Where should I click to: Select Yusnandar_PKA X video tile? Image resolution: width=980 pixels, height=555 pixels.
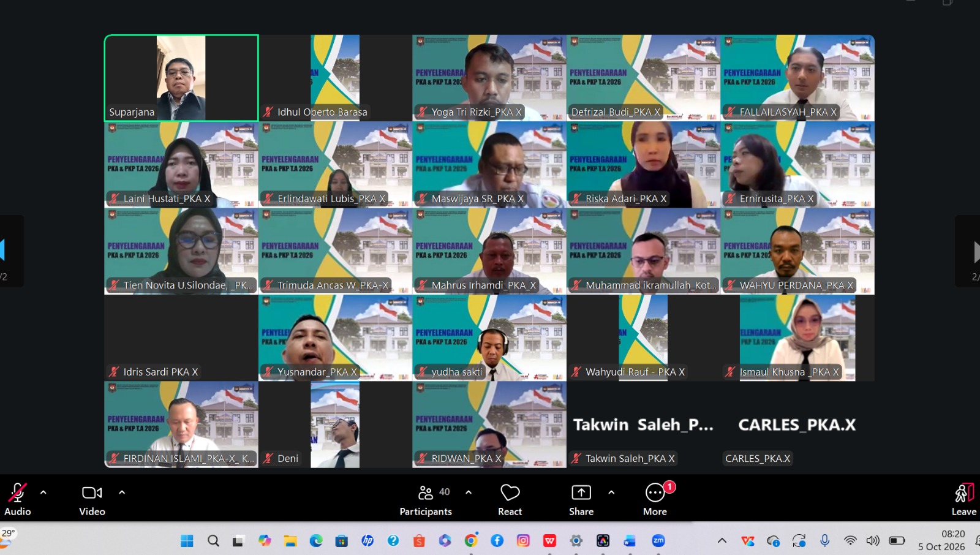click(x=335, y=338)
